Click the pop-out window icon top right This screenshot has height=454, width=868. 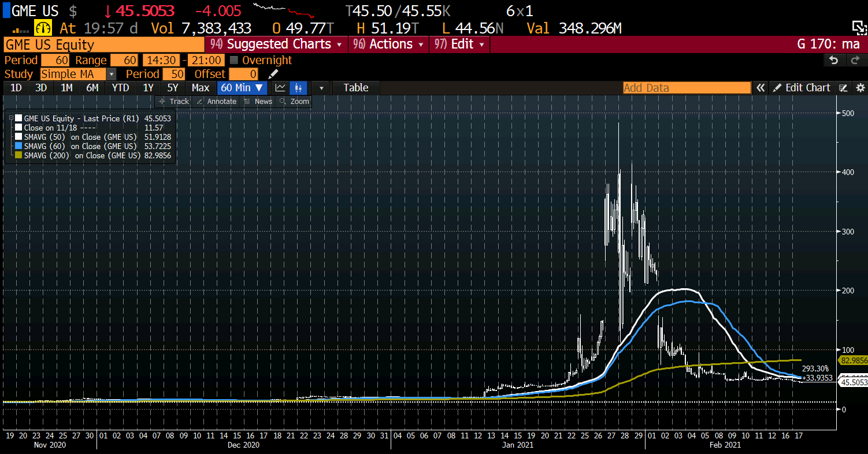tap(859, 27)
